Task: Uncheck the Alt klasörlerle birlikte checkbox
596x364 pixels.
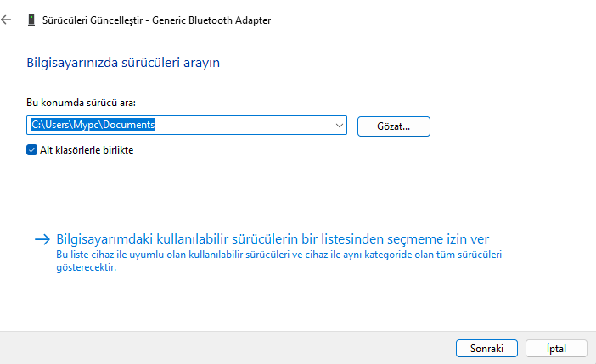Action: click(32, 150)
